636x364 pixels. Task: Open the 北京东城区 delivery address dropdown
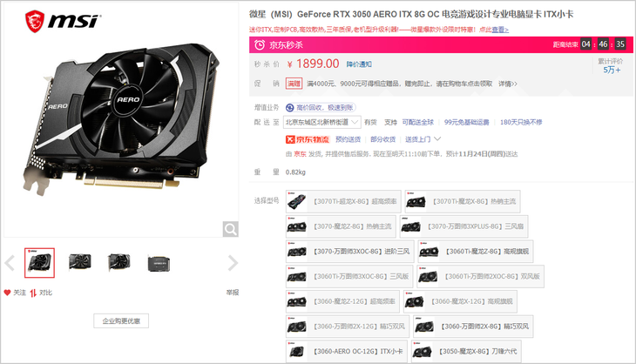tap(321, 122)
